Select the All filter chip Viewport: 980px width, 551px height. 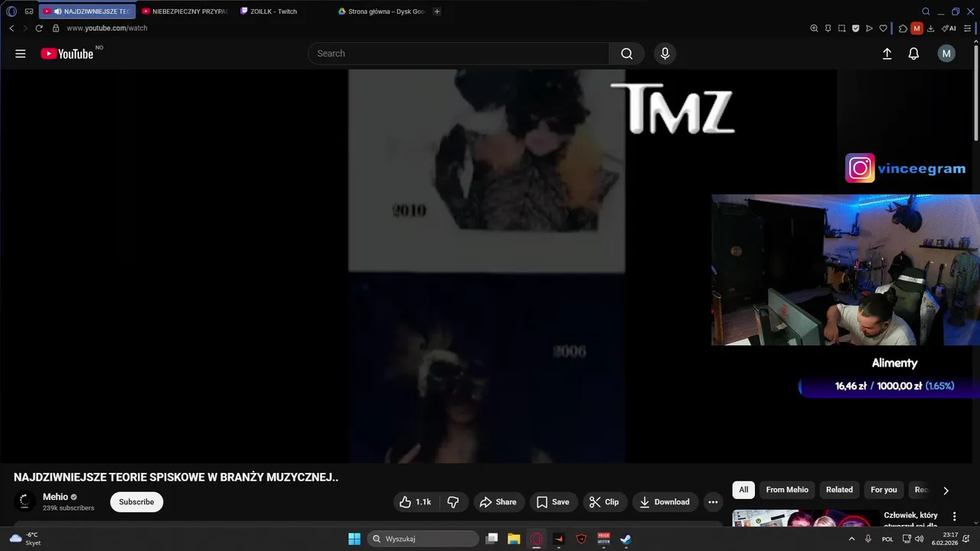point(743,490)
